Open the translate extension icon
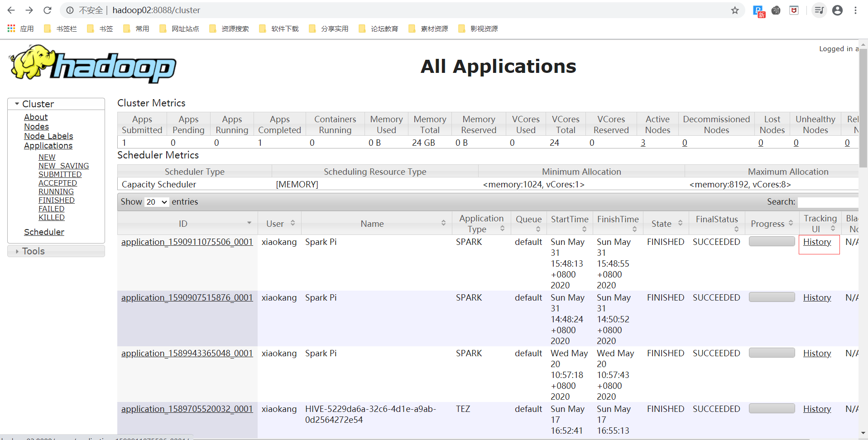The image size is (868, 440). [x=758, y=11]
